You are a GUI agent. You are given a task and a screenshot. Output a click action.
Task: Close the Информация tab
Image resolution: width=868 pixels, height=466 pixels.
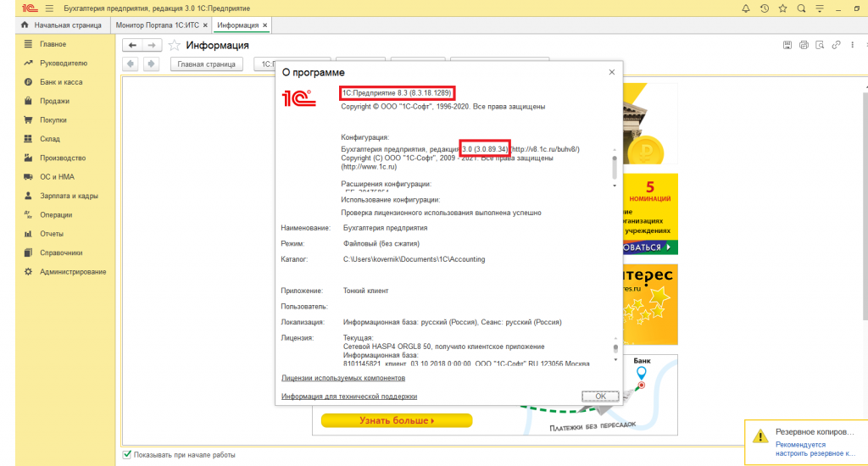pos(265,25)
